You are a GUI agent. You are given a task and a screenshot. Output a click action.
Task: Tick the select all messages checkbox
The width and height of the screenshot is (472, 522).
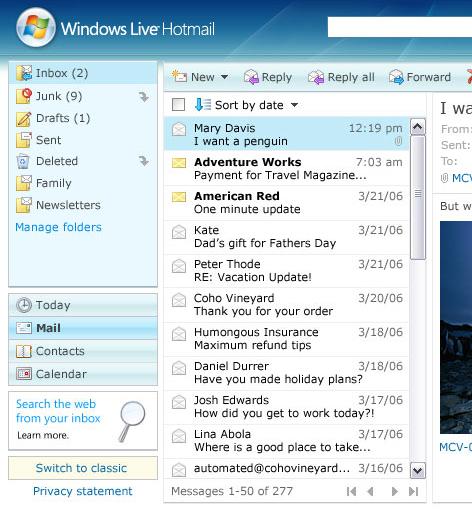178,104
